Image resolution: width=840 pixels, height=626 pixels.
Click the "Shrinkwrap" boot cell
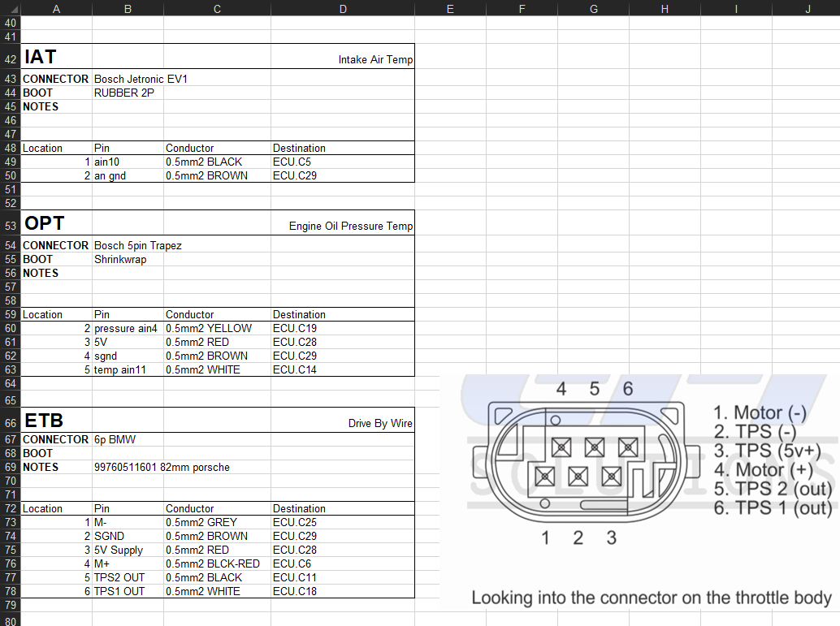pyautogui.click(x=128, y=259)
